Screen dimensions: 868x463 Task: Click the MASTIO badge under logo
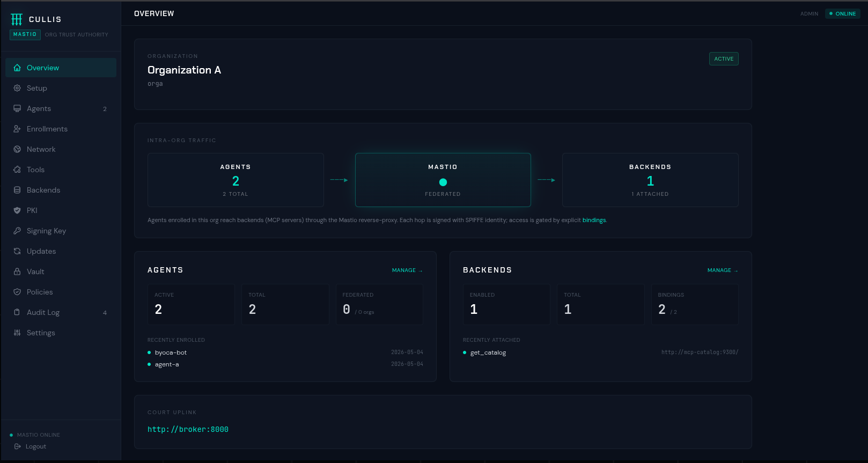(25, 34)
